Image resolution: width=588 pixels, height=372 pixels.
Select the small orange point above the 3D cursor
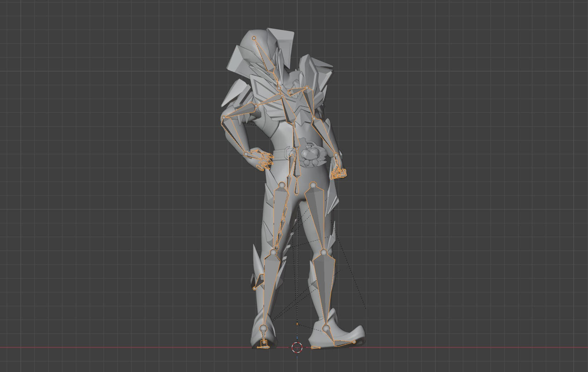point(297,324)
